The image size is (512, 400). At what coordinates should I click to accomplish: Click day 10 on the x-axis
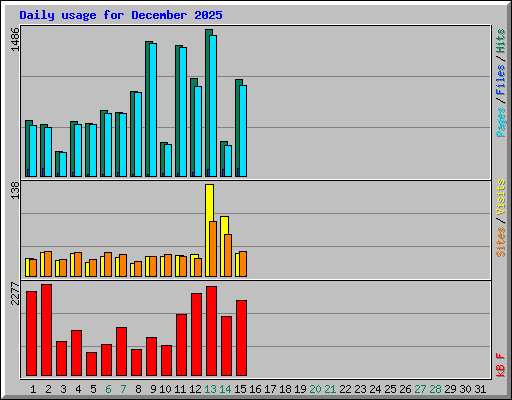click(x=165, y=389)
